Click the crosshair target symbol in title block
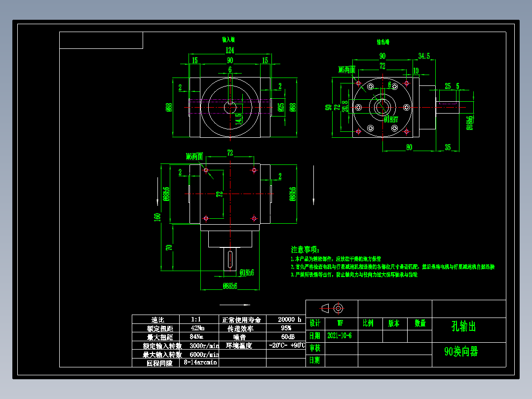Image resolution: width=532 pixels, height=399 pixels. point(339,308)
